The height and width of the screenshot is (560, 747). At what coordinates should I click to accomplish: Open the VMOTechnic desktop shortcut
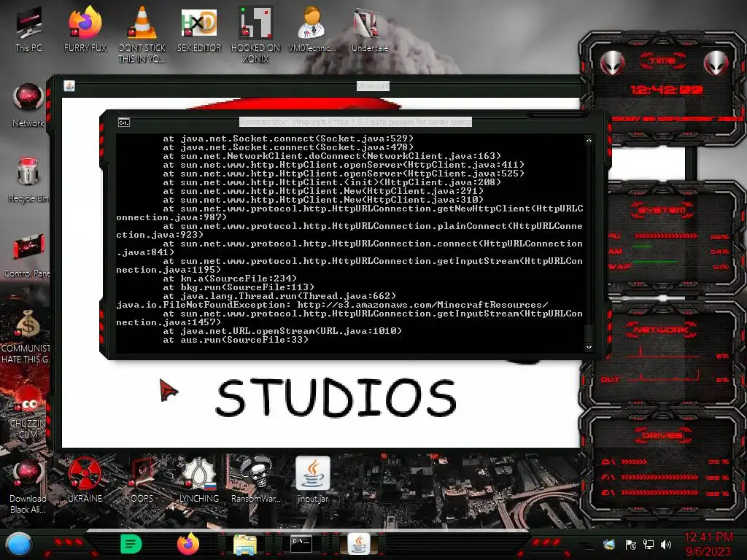point(312,28)
